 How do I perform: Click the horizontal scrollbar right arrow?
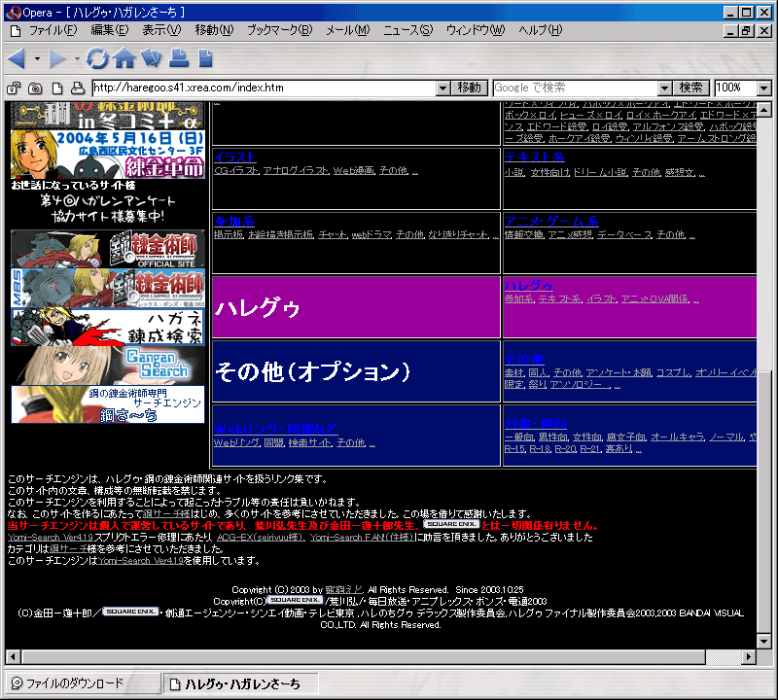748,657
